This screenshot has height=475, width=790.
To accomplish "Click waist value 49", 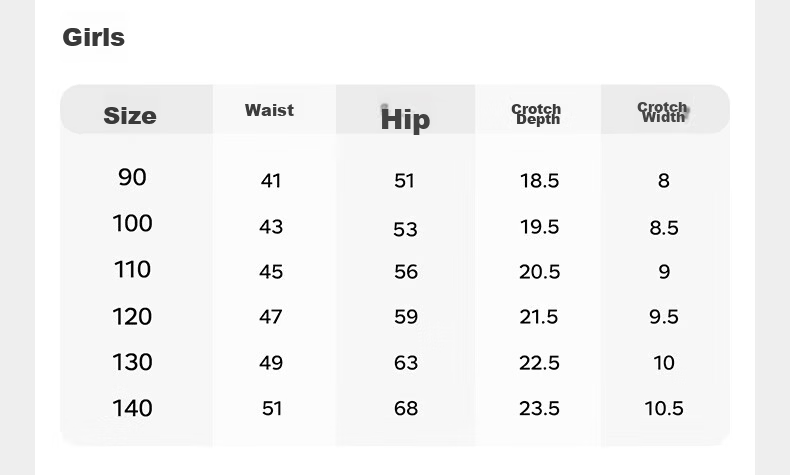I will (x=271, y=363).
